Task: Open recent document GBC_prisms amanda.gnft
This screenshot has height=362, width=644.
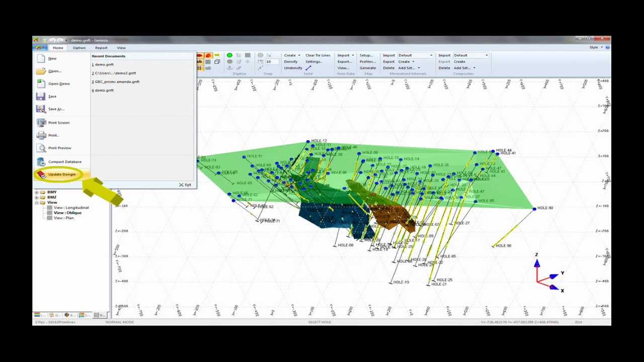Action: click(x=116, y=81)
